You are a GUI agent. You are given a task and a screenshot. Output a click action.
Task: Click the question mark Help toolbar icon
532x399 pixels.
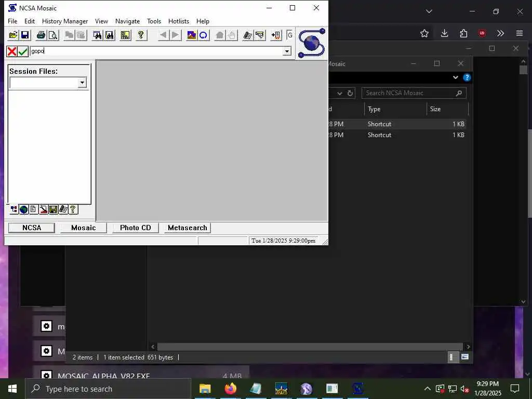(x=141, y=35)
